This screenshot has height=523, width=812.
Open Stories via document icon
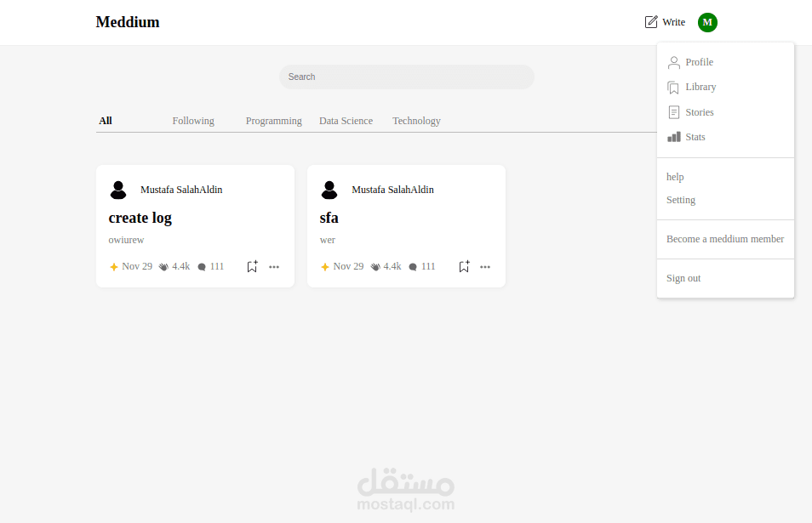pyautogui.click(x=672, y=111)
